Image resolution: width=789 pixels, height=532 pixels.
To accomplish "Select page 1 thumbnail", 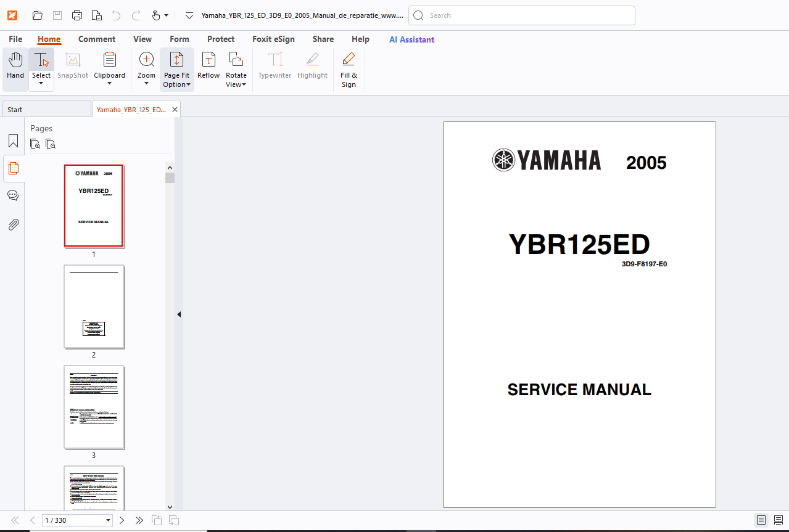I will click(x=94, y=206).
